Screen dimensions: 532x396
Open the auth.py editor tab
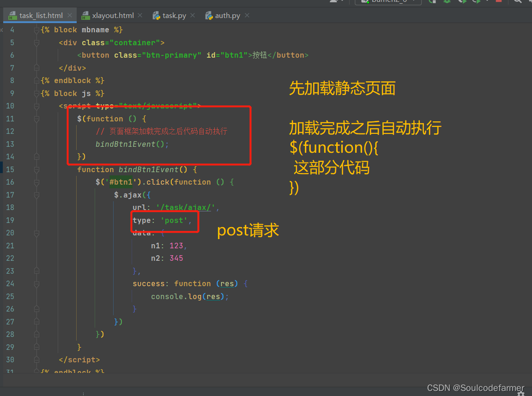click(x=227, y=16)
